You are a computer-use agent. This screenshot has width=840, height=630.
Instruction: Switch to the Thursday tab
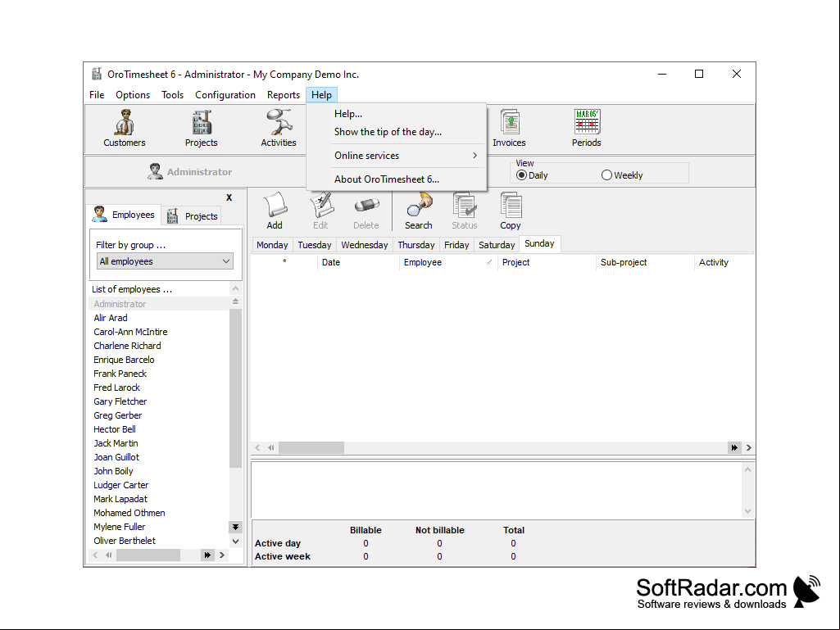(x=416, y=245)
